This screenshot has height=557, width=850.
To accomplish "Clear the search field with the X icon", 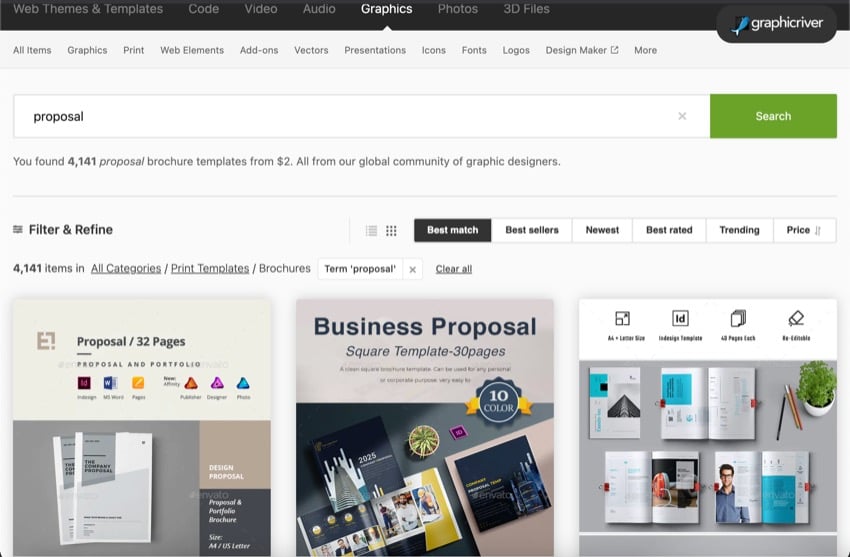I will (682, 116).
